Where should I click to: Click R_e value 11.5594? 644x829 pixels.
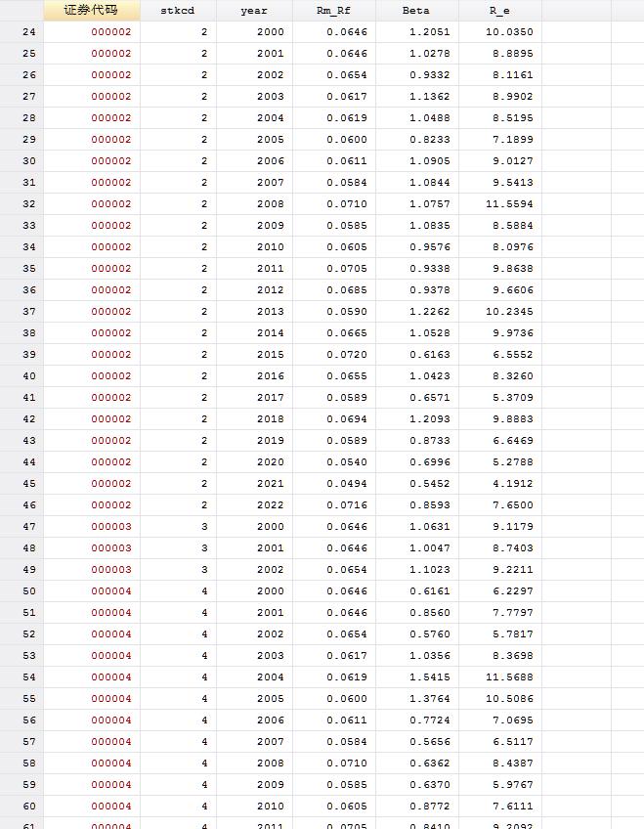point(509,204)
